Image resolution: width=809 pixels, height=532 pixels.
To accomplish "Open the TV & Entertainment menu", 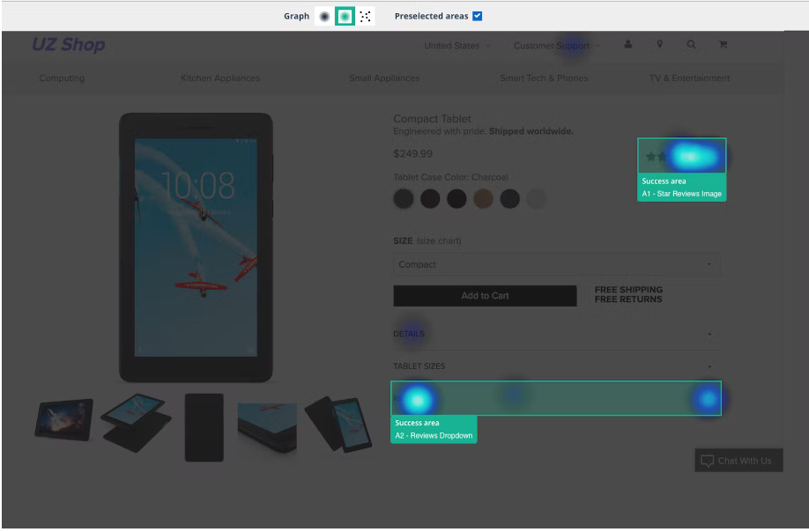I will 689,78.
